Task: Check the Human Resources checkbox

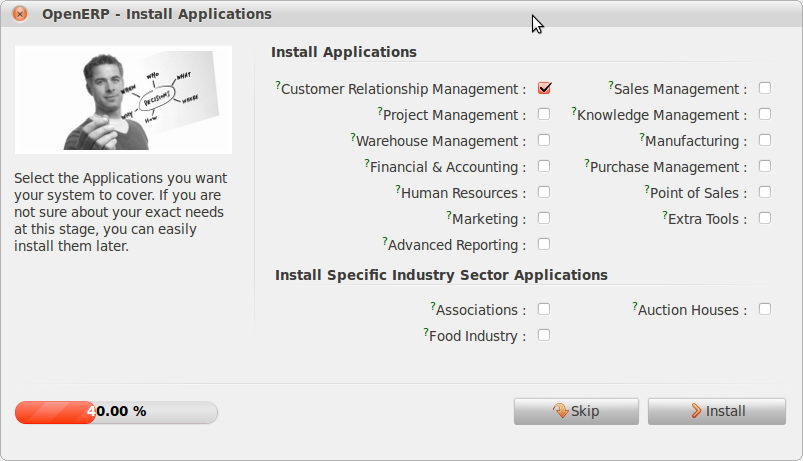Action: coord(544,192)
